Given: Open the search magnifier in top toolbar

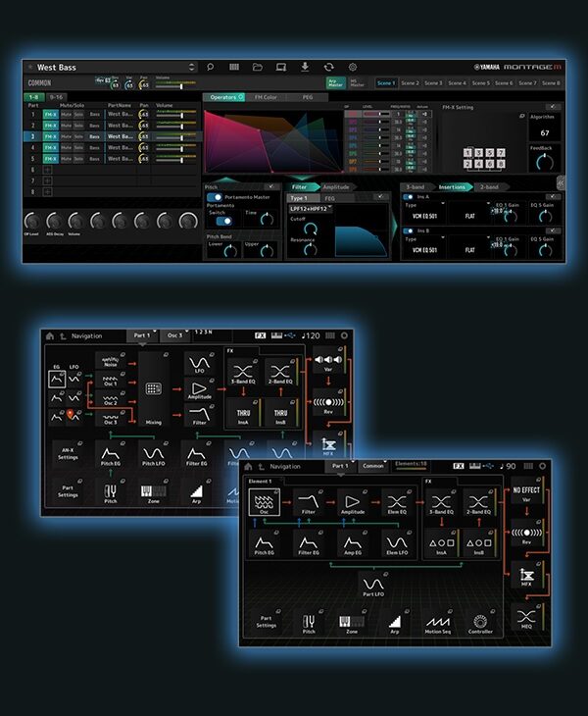Looking at the screenshot, I should click(211, 67).
